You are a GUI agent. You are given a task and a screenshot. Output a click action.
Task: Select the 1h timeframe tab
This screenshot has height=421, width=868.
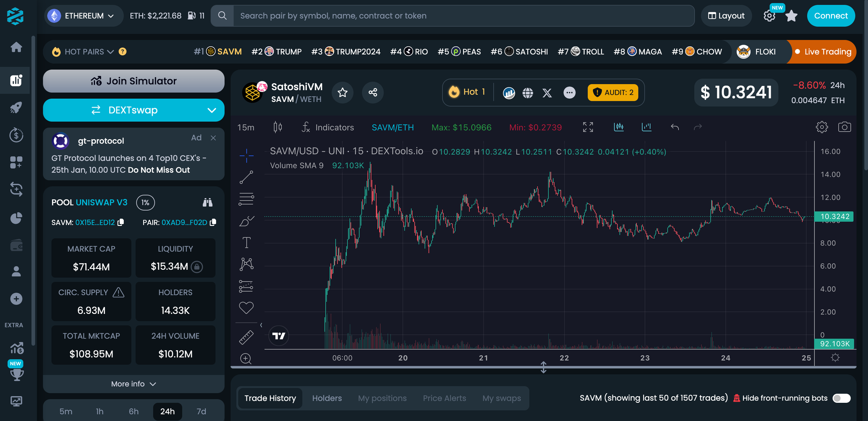pos(100,411)
